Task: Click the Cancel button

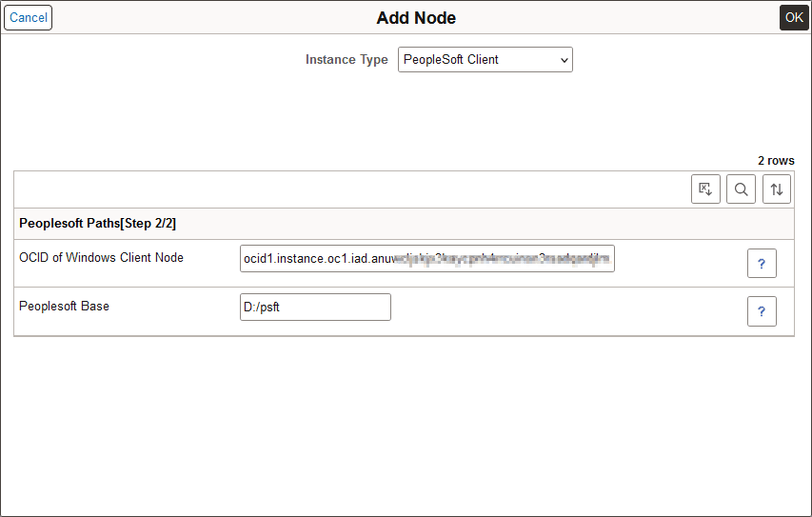Action: click(x=28, y=17)
